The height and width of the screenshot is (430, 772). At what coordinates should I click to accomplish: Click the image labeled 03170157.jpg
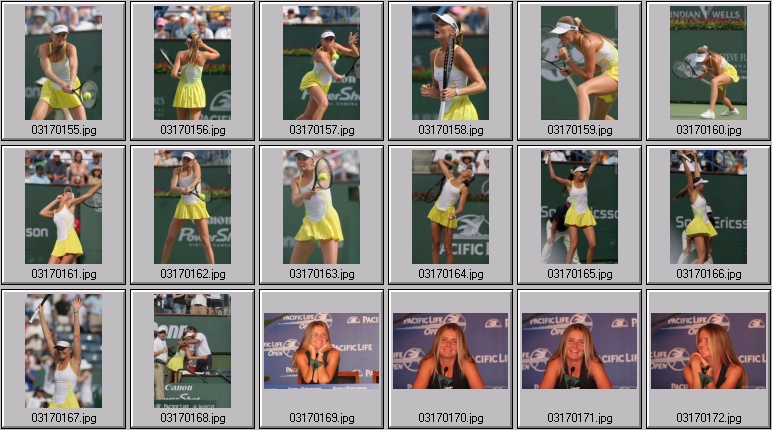[x=321, y=63]
